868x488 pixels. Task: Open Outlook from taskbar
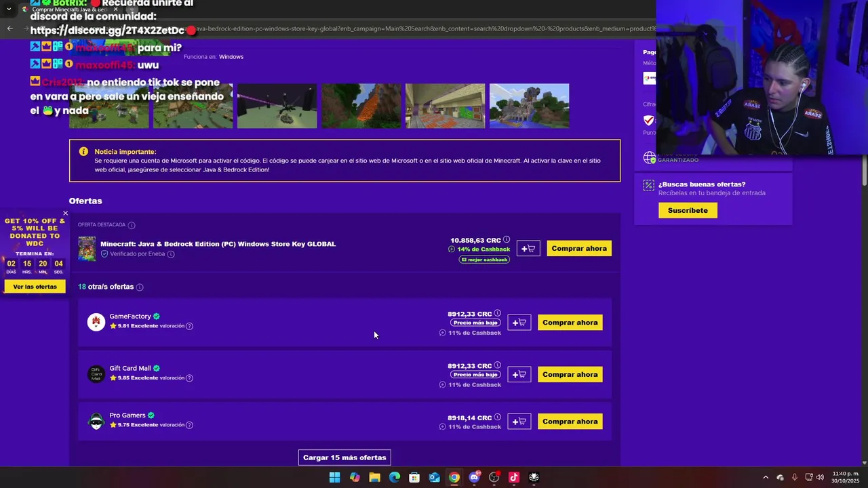pos(435,477)
